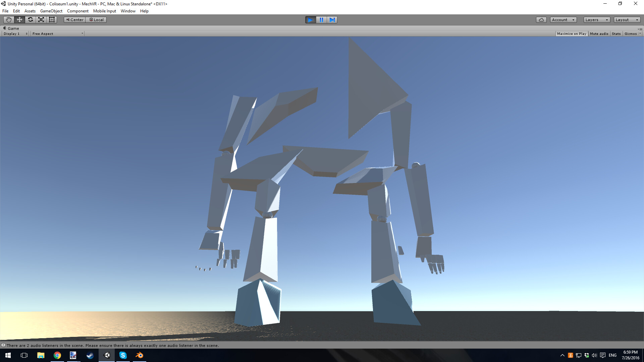
Task: Open the Account menu
Action: [563, 19]
